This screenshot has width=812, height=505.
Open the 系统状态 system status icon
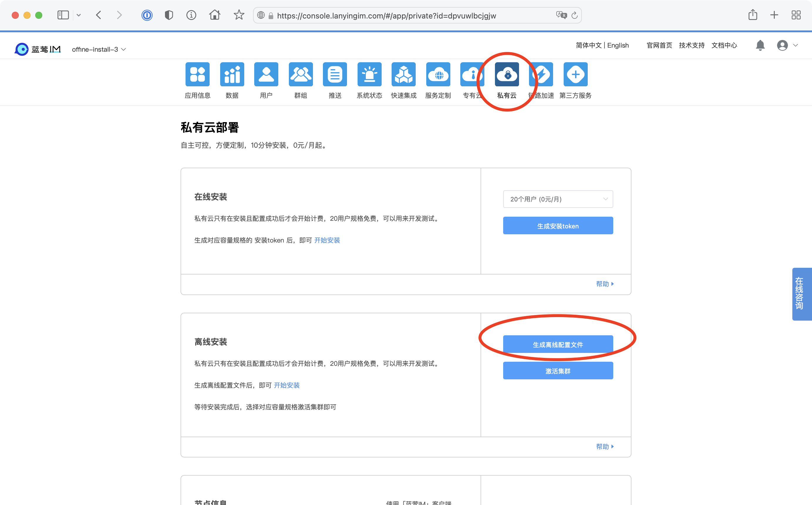point(369,74)
